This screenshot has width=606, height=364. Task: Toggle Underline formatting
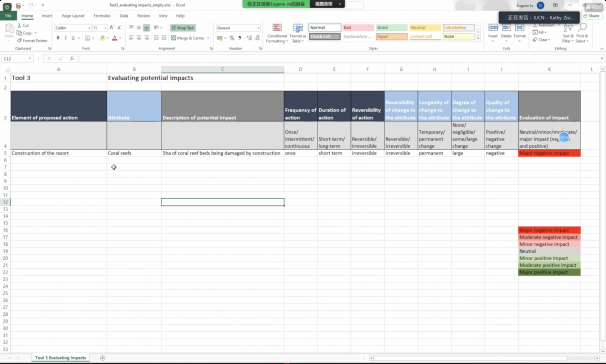(x=73, y=38)
